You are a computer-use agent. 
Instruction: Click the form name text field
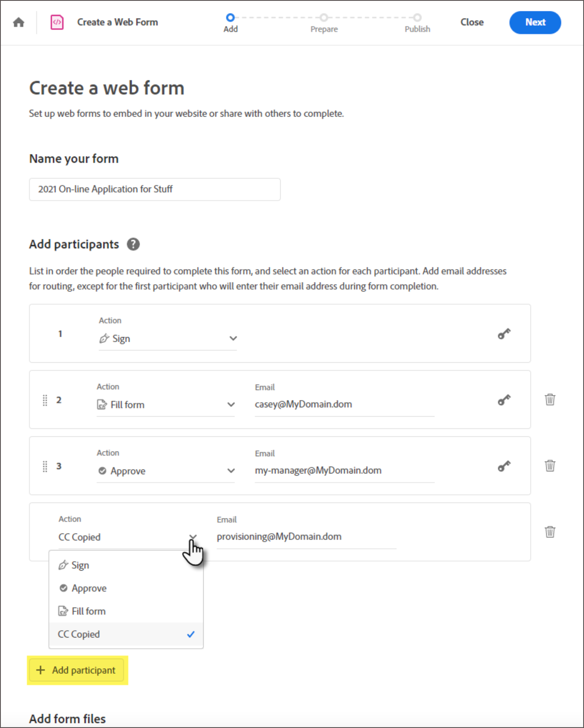pos(154,189)
